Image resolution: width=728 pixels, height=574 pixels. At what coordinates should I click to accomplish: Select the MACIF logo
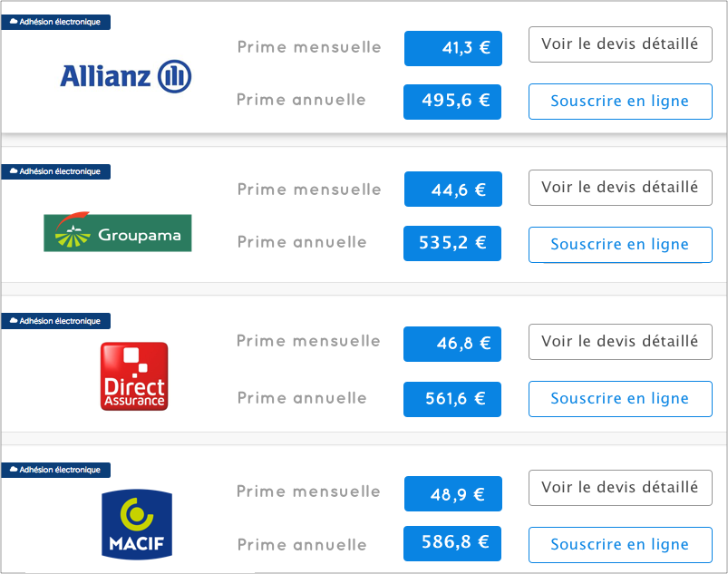coord(136,523)
